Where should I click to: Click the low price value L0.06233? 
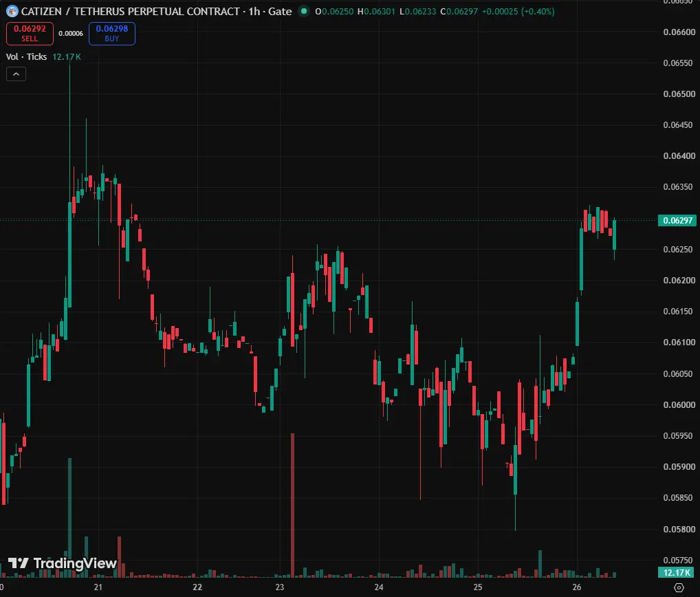418,12
